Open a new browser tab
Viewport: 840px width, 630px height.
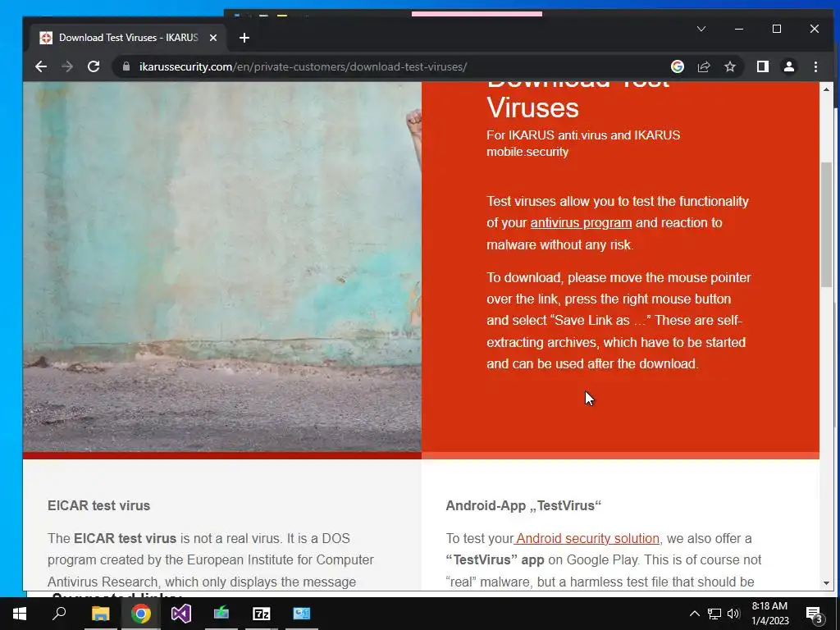click(244, 38)
